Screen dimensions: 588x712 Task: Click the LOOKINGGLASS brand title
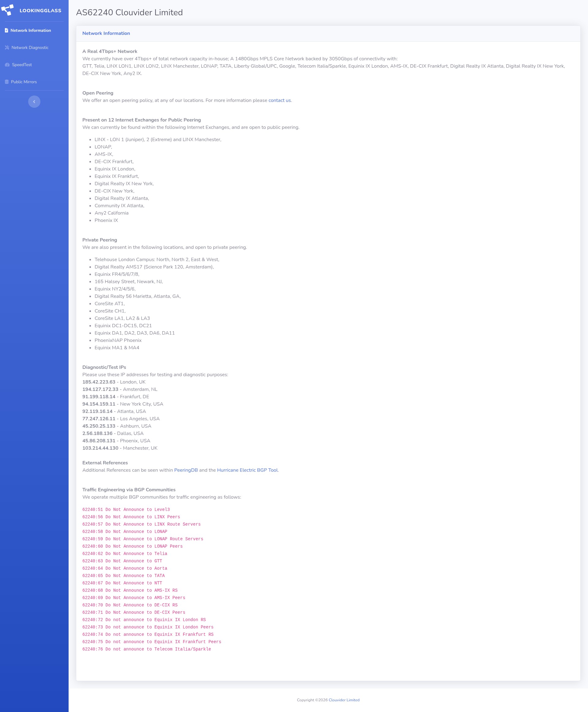point(41,10)
